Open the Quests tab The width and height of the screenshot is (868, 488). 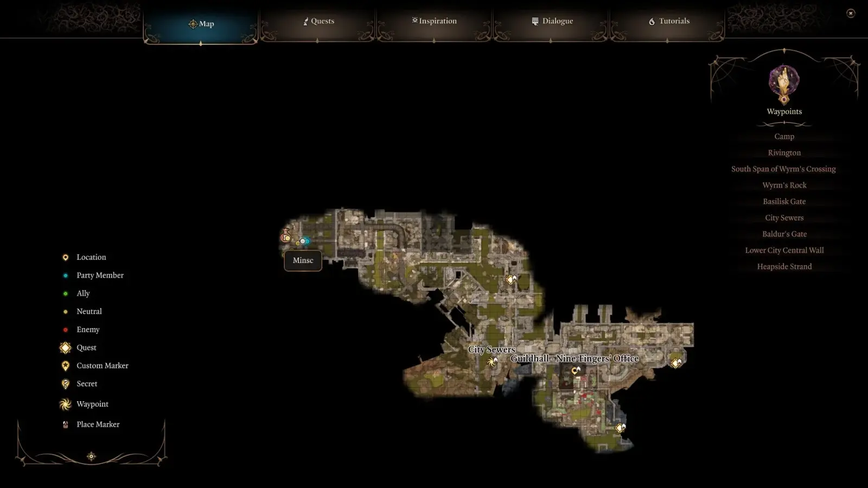click(318, 21)
